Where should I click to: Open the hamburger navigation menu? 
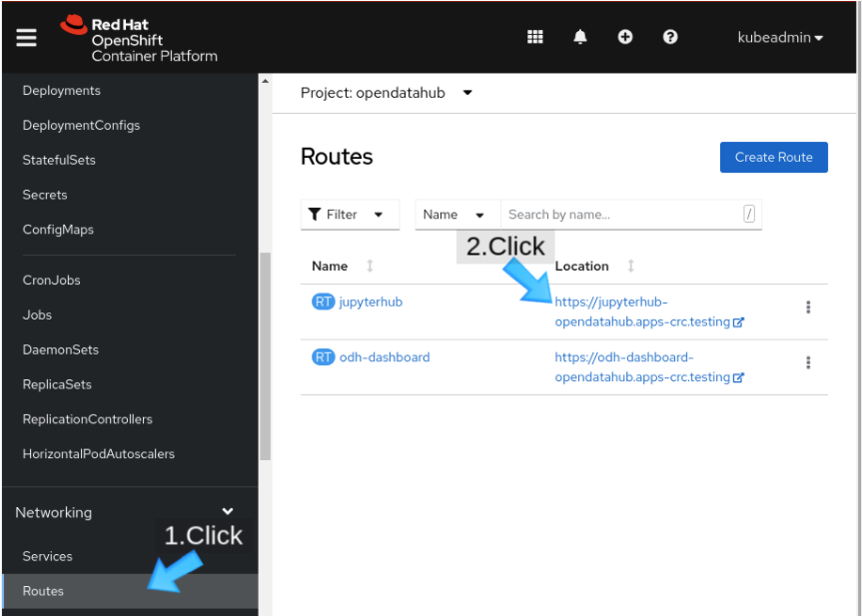pyautogui.click(x=26, y=37)
